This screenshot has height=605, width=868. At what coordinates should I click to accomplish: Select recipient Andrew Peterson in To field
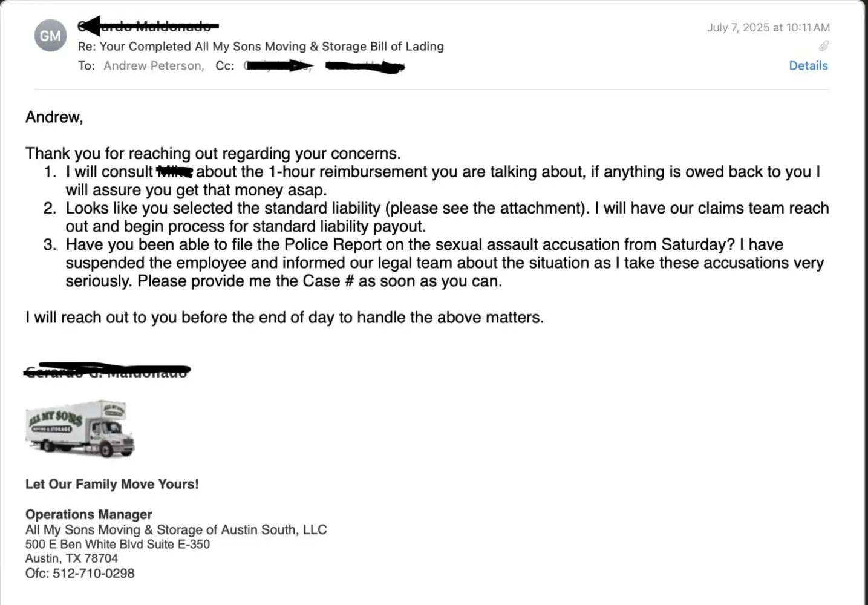[x=154, y=65]
